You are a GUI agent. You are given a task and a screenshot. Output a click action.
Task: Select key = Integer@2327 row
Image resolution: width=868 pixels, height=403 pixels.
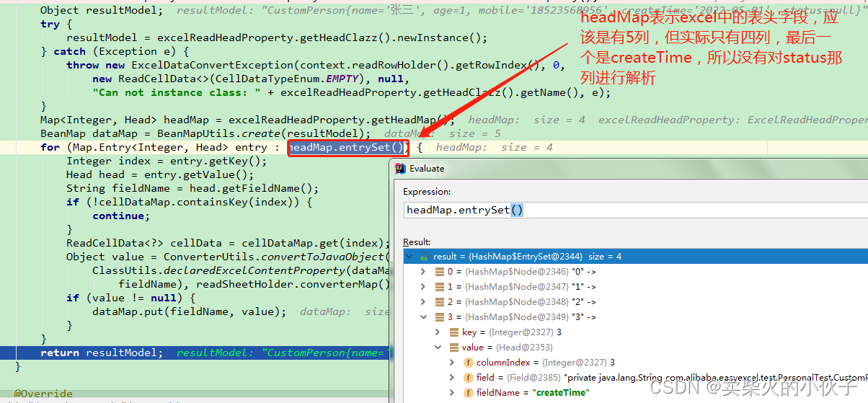[635, 332]
